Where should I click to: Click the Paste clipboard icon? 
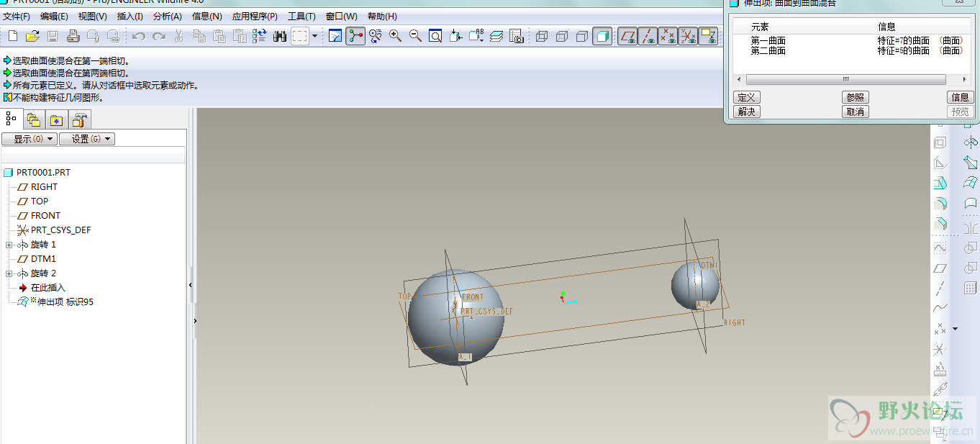pyautogui.click(x=219, y=36)
